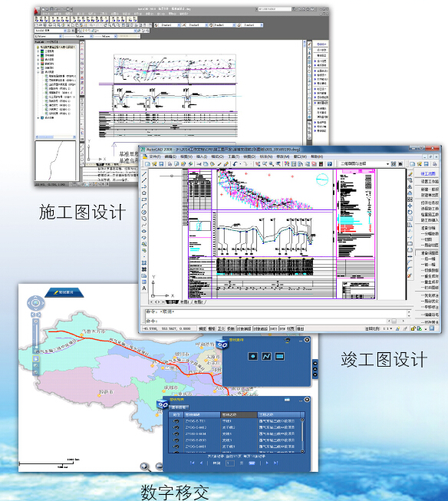Screen dimensions: 448x501
Task: Select the hand pan tool on the map
Action: [36, 359]
